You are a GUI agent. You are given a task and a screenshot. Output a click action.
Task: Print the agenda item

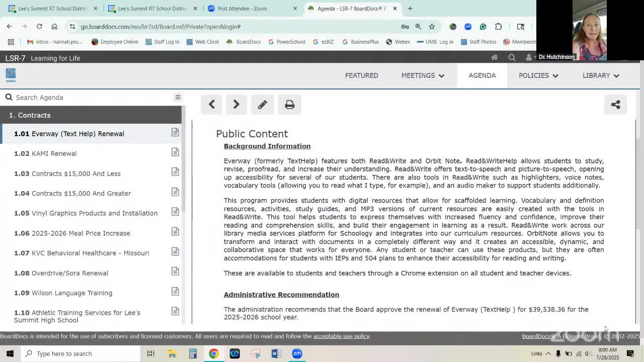click(x=289, y=105)
